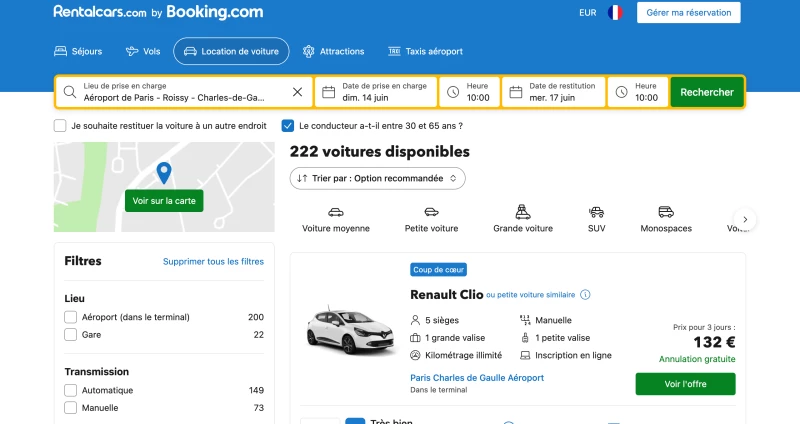Enable returning the car to another location
Screen dimensions: 800x424
pos(60,126)
